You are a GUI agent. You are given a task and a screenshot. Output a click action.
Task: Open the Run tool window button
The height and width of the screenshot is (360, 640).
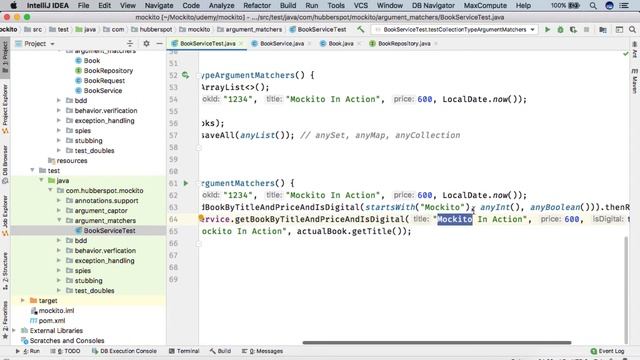28,351
